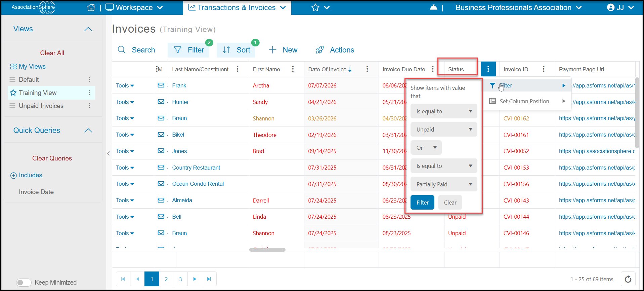Viewport: 644px width, 291px height.
Task: Change the 'Or' logic operator dropdown
Action: coord(426,148)
